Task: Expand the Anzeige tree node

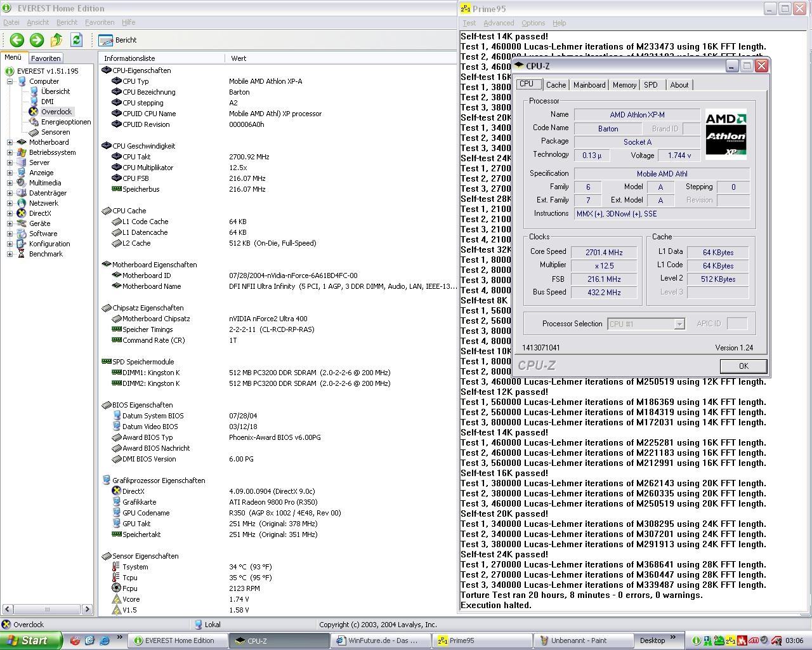Action: click(10, 173)
